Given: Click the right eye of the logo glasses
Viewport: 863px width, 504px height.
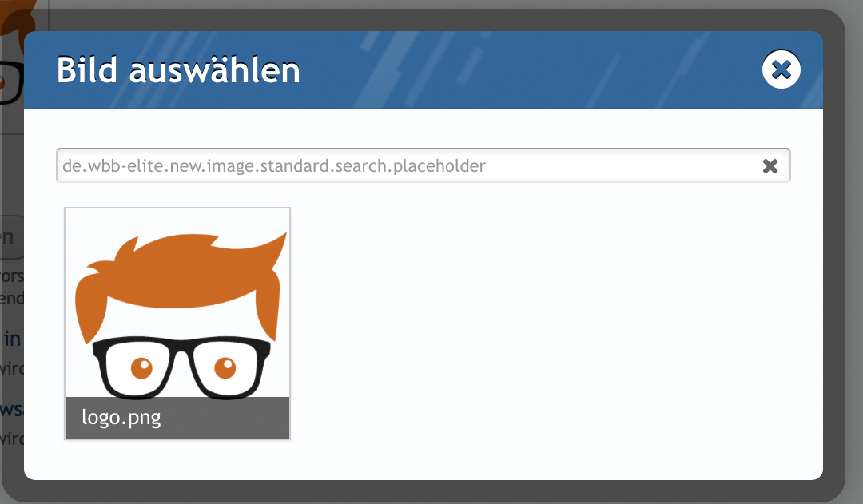Looking at the screenshot, I should 225,367.
